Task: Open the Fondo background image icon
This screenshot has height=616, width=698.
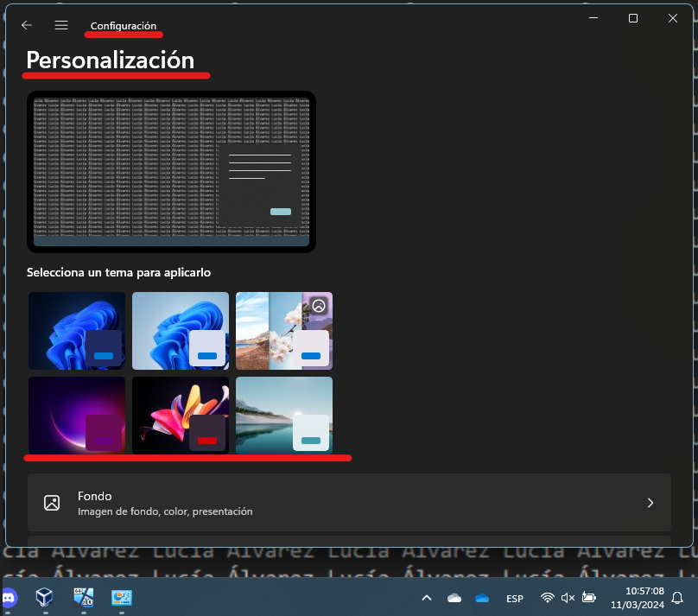Action: pos(51,502)
